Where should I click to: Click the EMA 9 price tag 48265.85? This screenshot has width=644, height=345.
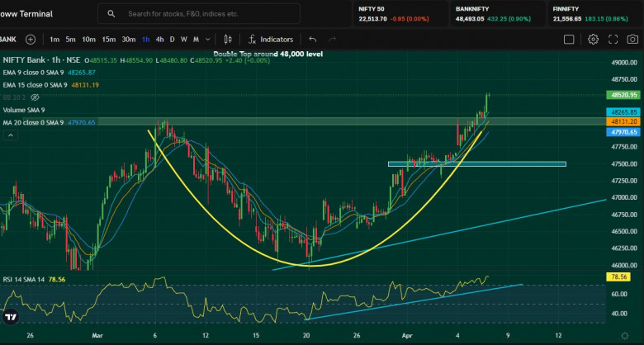(624, 112)
